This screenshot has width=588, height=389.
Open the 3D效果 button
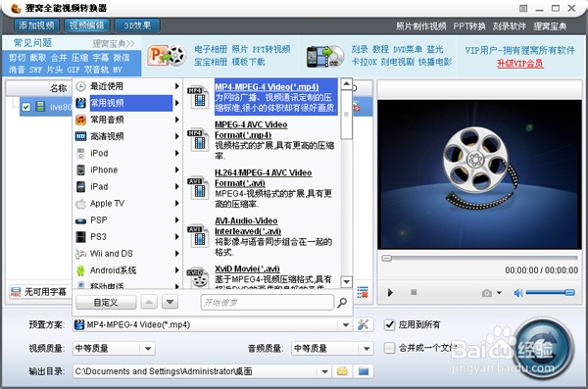137,25
